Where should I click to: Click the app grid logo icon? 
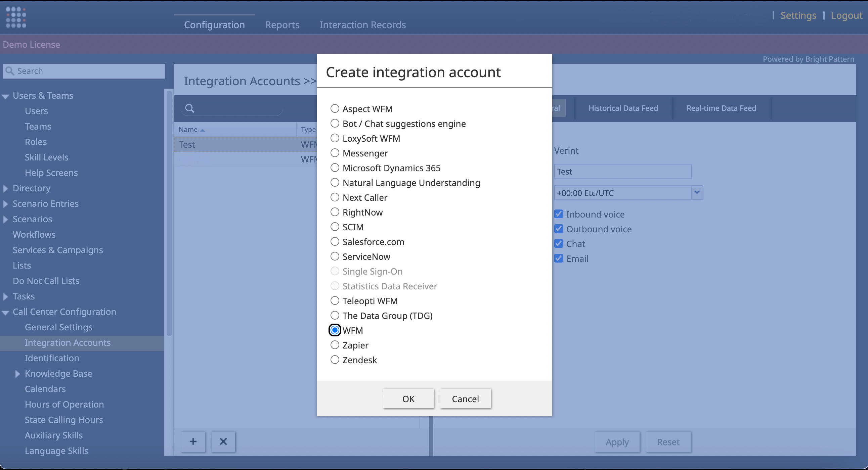(x=16, y=17)
